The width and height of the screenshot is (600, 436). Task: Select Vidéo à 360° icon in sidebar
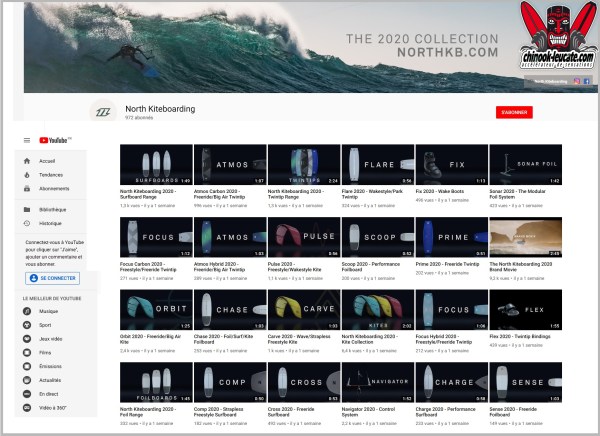click(x=27, y=408)
